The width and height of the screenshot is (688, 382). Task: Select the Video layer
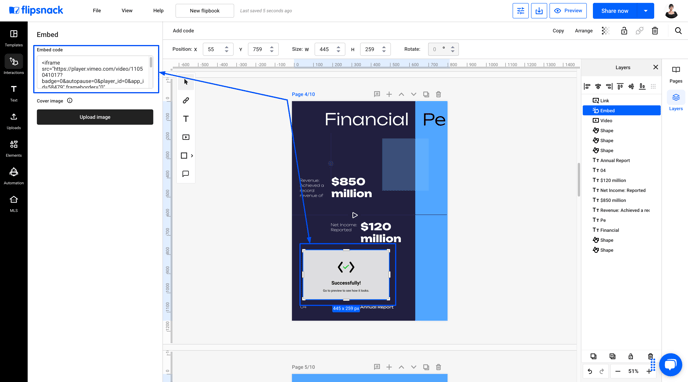(621, 121)
